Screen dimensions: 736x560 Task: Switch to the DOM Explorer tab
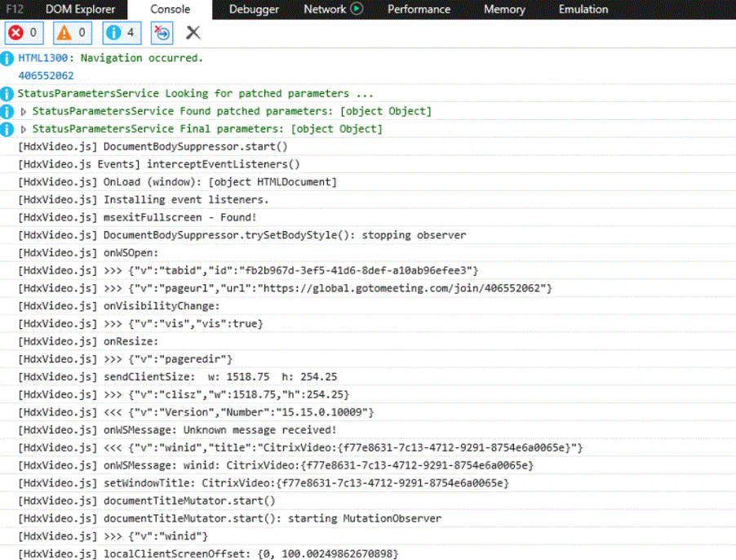[x=80, y=10]
